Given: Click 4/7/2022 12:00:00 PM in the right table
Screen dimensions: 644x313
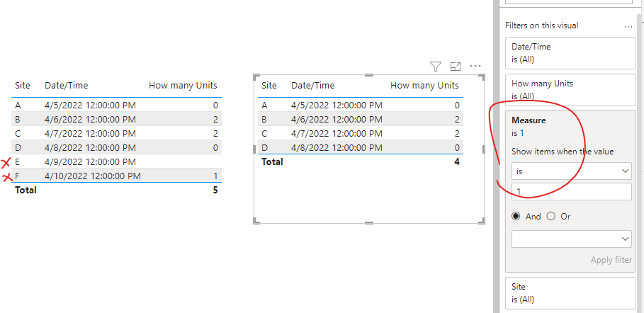Looking at the screenshot, I should (x=337, y=134).
